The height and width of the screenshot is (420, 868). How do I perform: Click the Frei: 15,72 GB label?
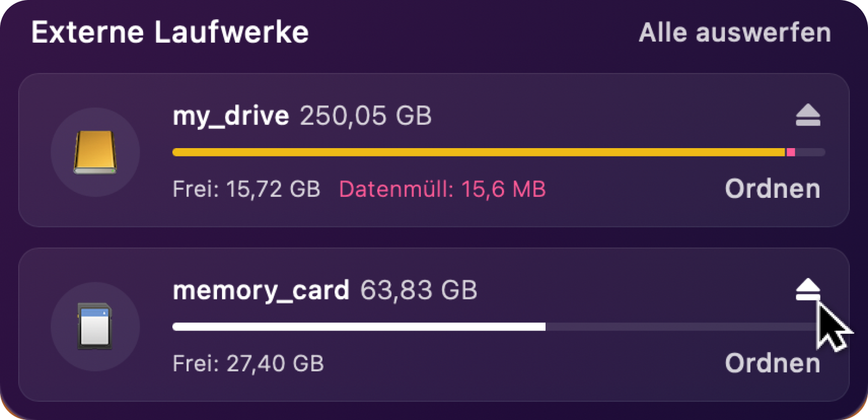tap(246, 189)
